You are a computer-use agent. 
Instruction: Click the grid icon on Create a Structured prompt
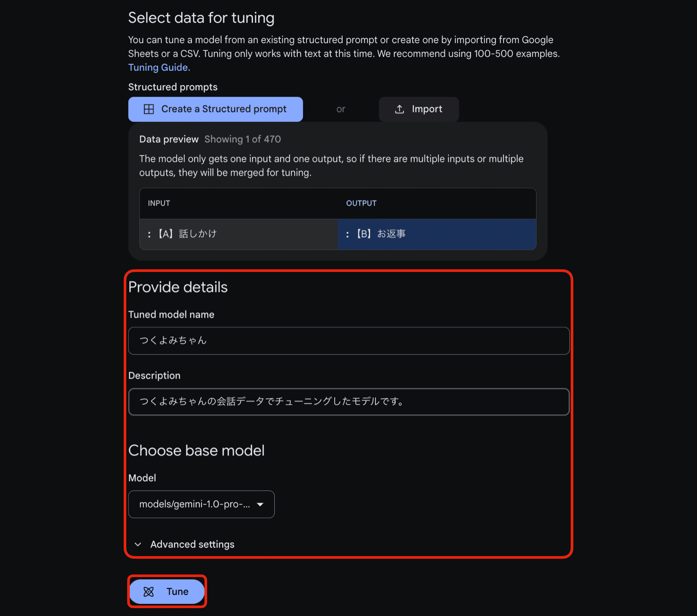[149, 109]
